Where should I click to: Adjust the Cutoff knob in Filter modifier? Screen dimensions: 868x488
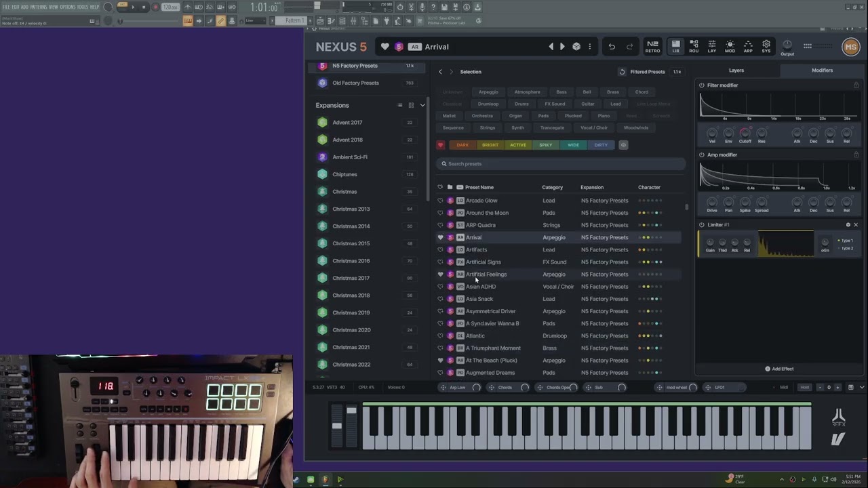[745, 133]
